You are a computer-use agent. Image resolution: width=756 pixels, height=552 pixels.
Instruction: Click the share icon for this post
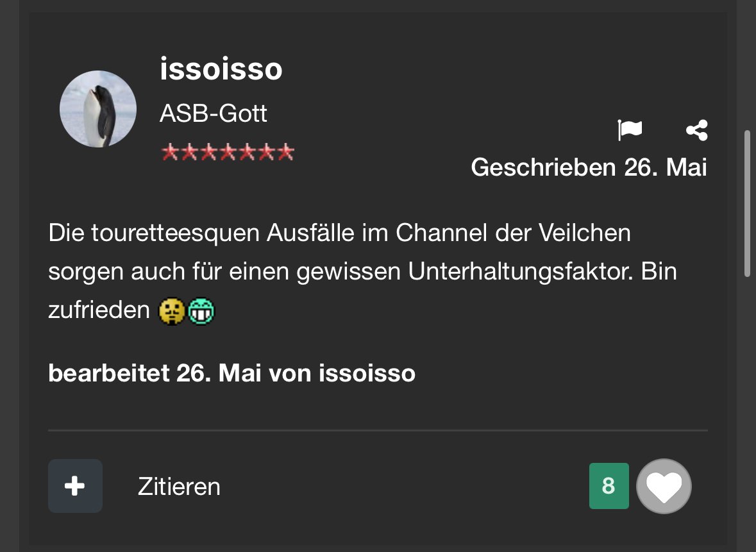(x=696, y=130)
